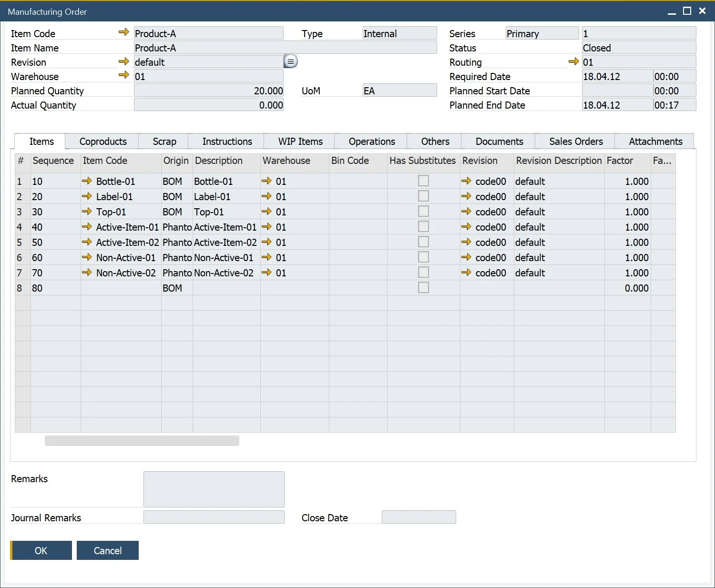715x588 pixels.
Task: Click the revision list icon beside default
Action: point(290,61)
